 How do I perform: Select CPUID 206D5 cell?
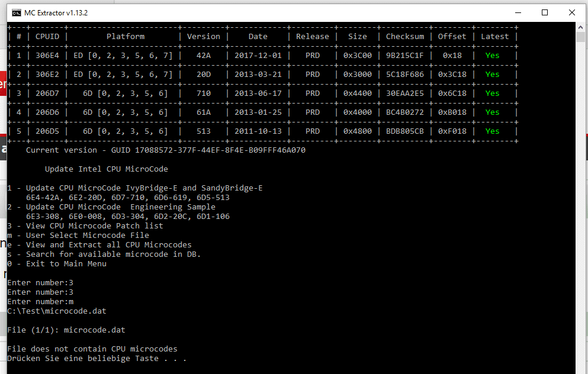tap(47, 131)
